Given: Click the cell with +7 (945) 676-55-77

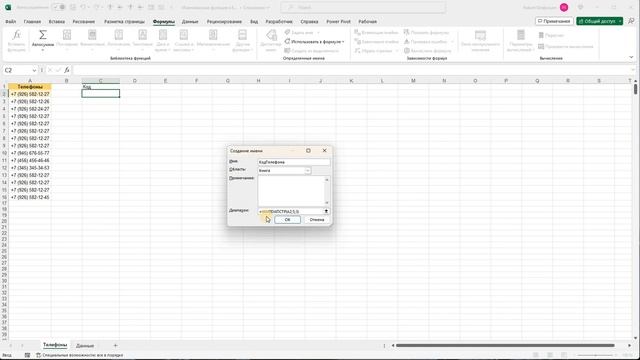Looking at the screenshot, I should coord(30,153).
